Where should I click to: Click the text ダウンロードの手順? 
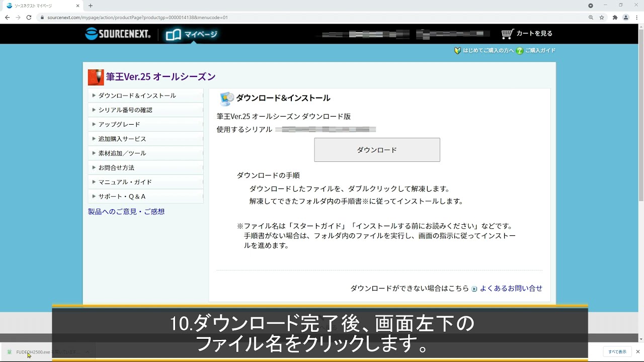click(268, 175)
